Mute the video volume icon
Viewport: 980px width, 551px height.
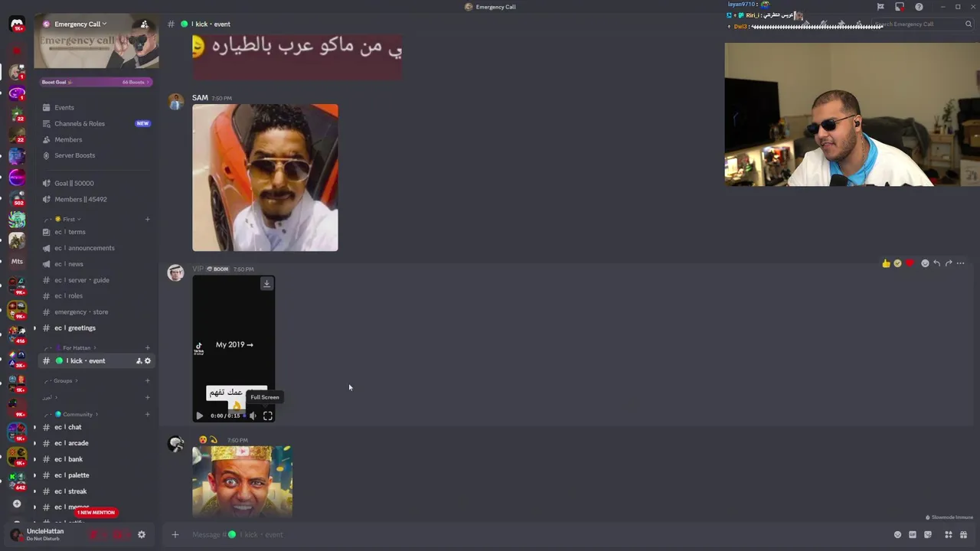tap(253, 416)
